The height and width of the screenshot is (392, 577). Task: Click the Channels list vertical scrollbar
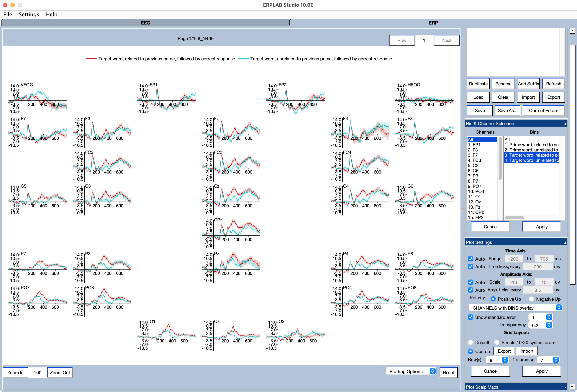click(500, 158)
